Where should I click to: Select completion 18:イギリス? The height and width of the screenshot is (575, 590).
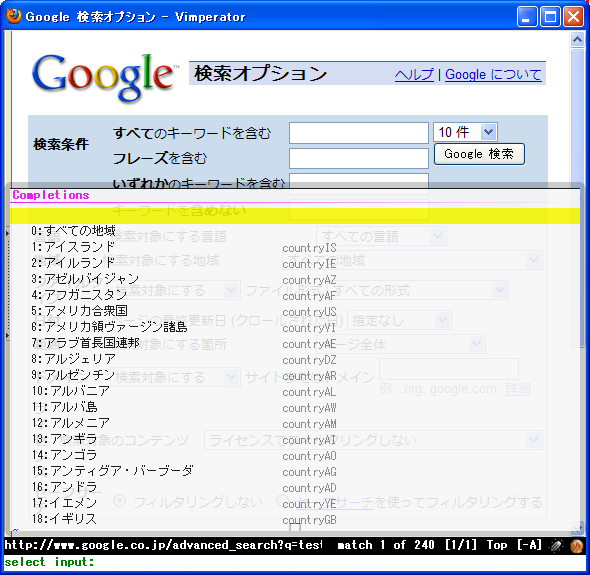(64, 519)
